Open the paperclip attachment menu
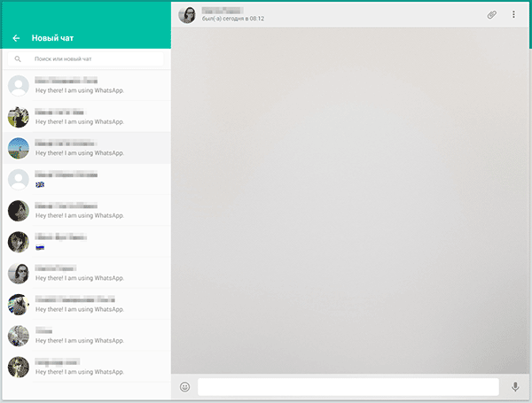 tap(491, 14)
